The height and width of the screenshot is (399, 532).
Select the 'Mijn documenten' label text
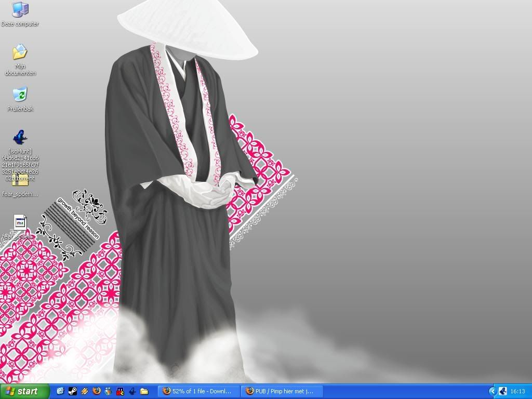pos(20,70)
